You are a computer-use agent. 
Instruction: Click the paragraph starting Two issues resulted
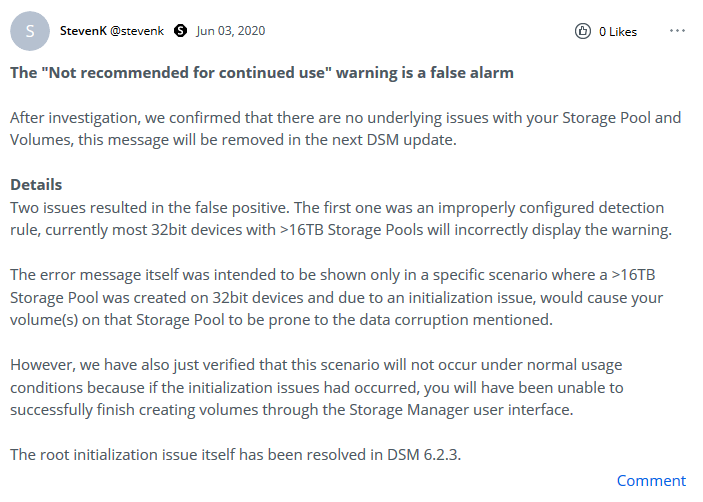(x=341, y=219)
